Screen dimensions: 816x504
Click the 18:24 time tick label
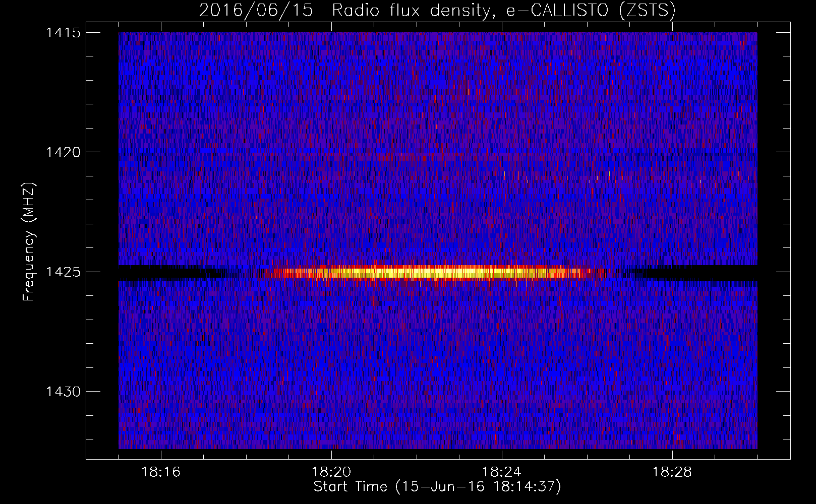pos(502,472)
